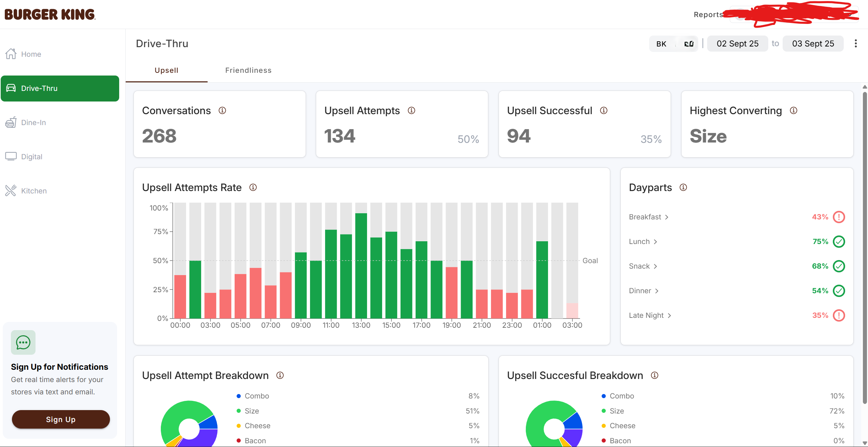Click the Lunch green checkmark status icon

839,242
